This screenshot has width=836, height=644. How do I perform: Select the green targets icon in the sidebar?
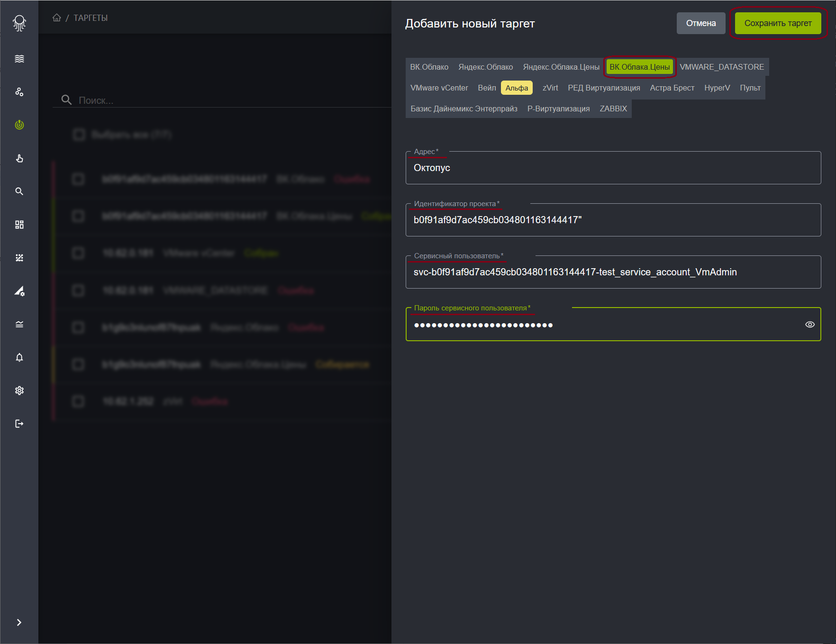19,125
